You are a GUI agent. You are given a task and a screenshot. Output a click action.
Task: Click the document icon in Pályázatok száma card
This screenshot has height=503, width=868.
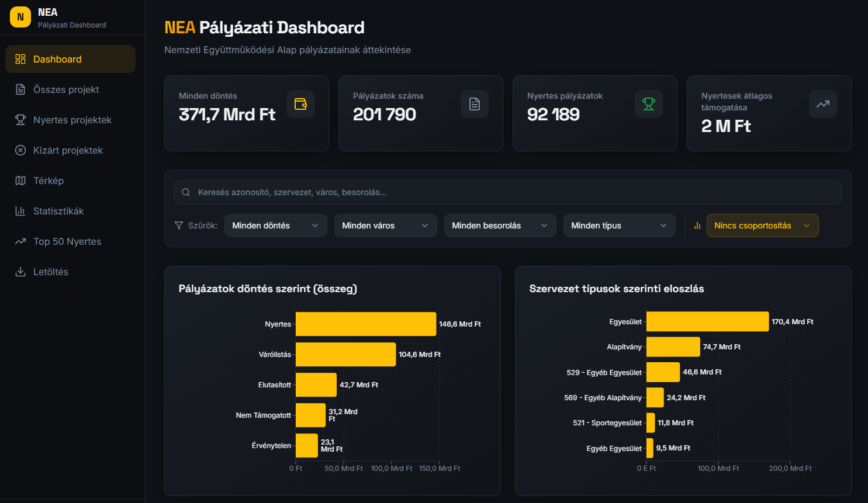475,104
